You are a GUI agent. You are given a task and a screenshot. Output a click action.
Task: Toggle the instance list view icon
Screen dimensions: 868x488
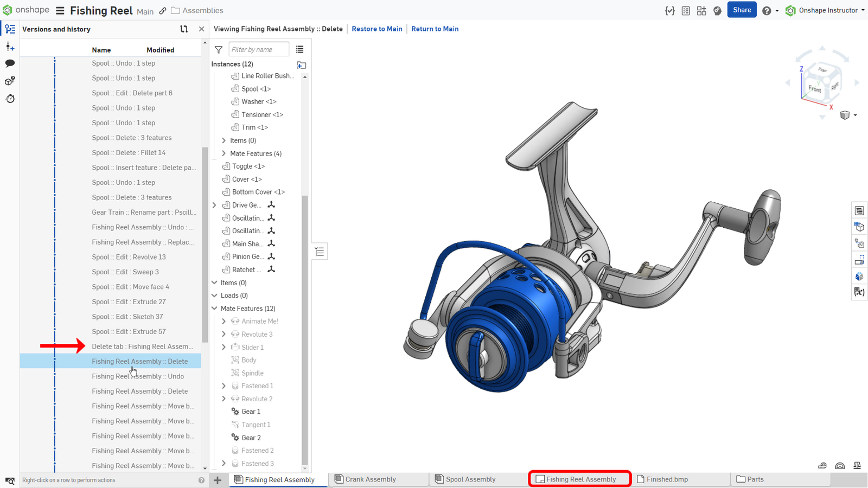pos(299,49)
